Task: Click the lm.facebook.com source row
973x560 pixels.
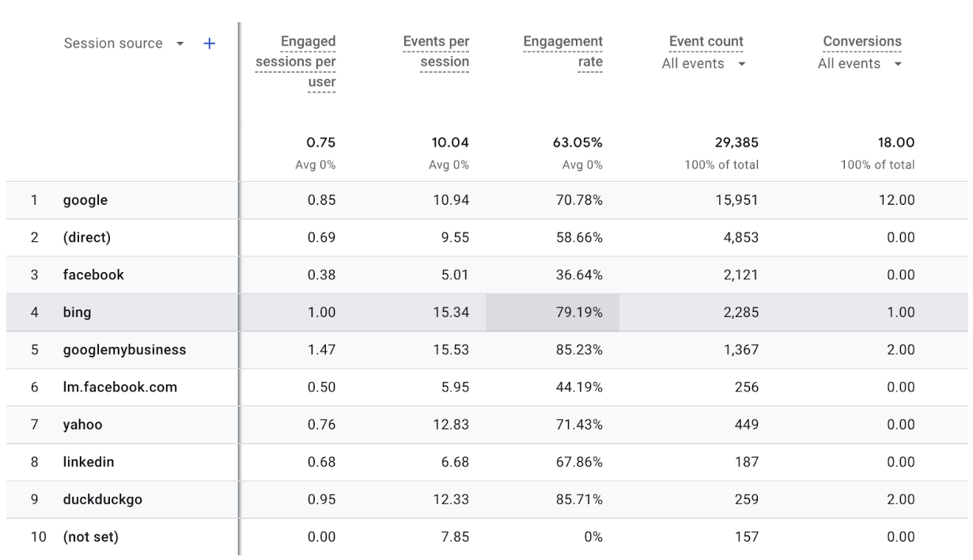Action: coord(119,388)
